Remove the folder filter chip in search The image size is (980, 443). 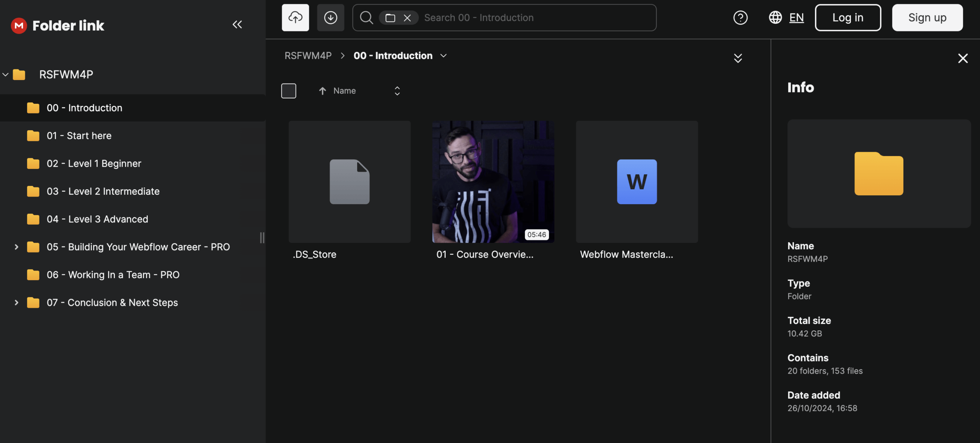tap(407, 18)
